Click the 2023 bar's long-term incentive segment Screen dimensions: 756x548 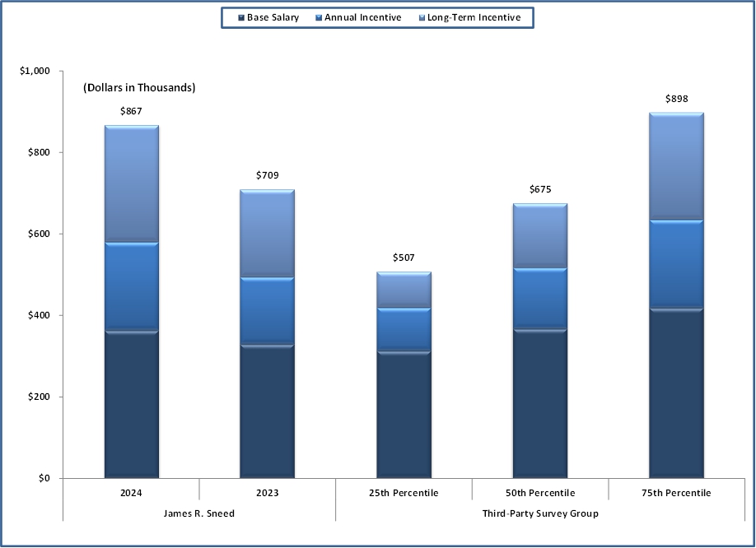pyautogui.click(x=267, y=233)
